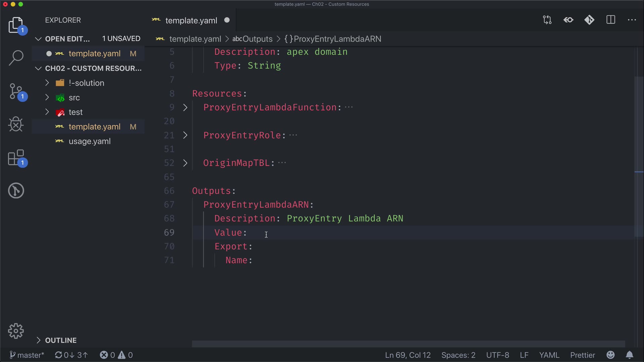Viewport: 644px width, 362px height.
Task: Open the Source Control view
Action: click(16, 91)
